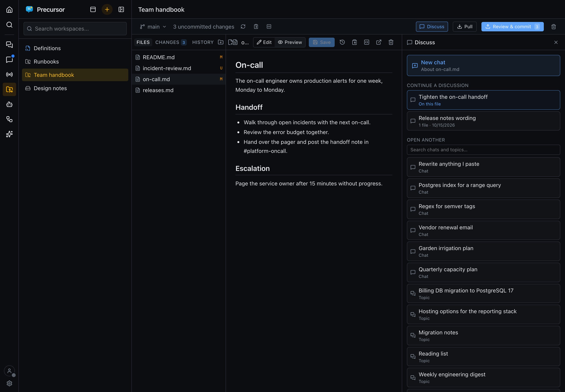Screen dimensions: 565x392
Task: Open the workflow shapes icon in the rail
Action: click(9, 119)
